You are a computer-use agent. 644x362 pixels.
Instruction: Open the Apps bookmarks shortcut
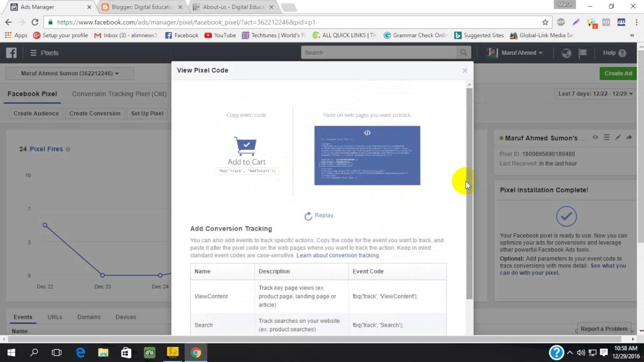16,35
